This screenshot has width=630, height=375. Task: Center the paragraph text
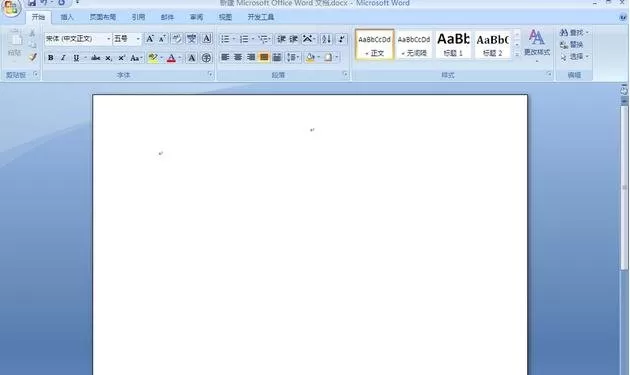point(238,57)
